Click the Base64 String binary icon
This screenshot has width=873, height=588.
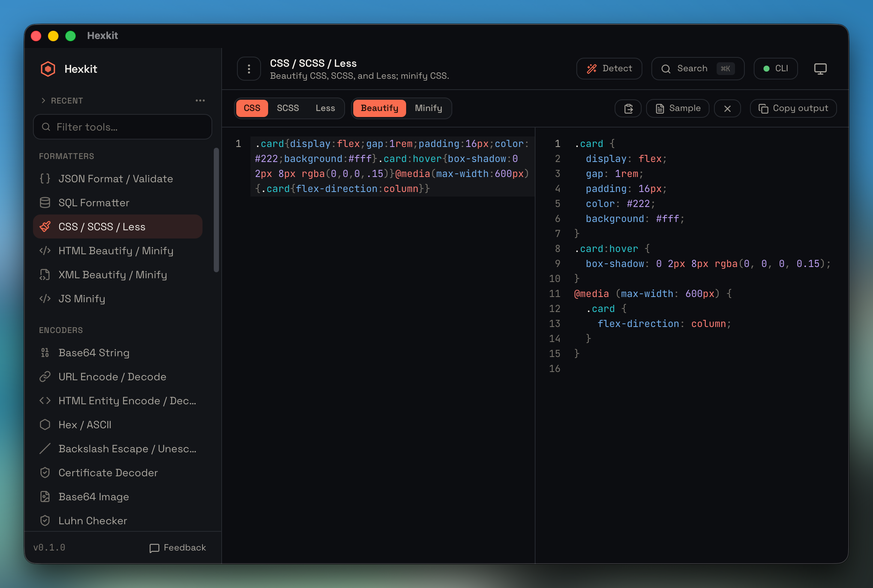45,353
